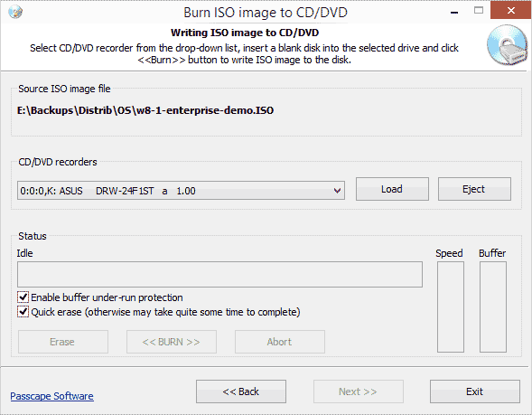Uncheck the Quick erase checkbox

coord(23,311)
